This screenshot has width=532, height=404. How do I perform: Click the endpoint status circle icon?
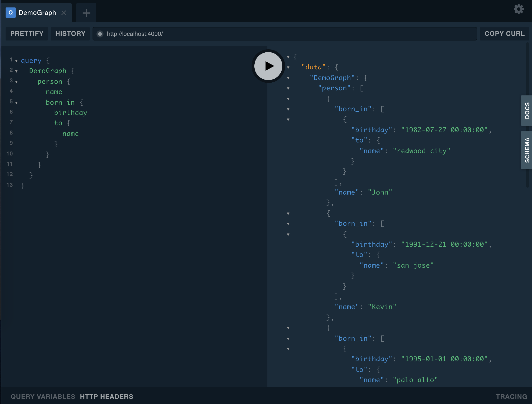pyautogui.click(x=100, y=34)
